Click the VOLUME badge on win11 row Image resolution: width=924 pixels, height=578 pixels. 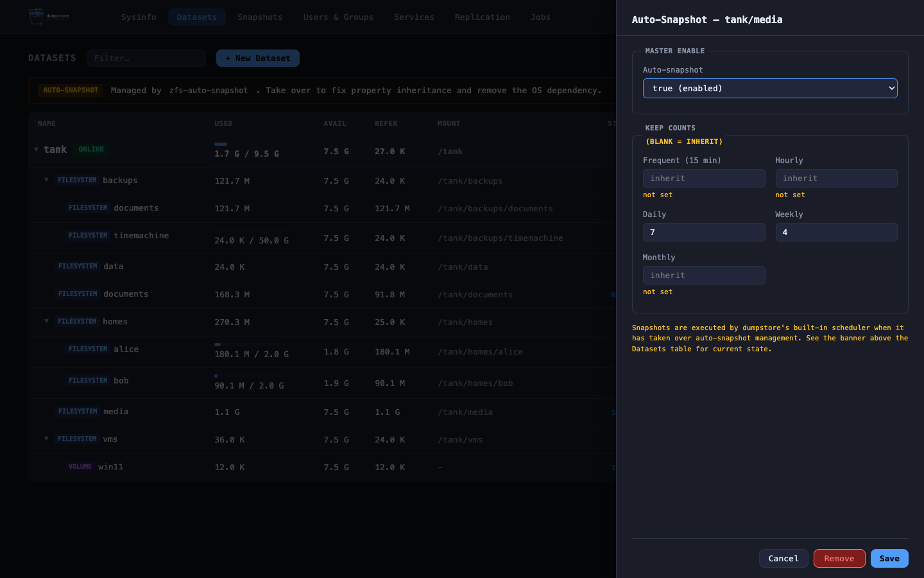click(80, 467)
